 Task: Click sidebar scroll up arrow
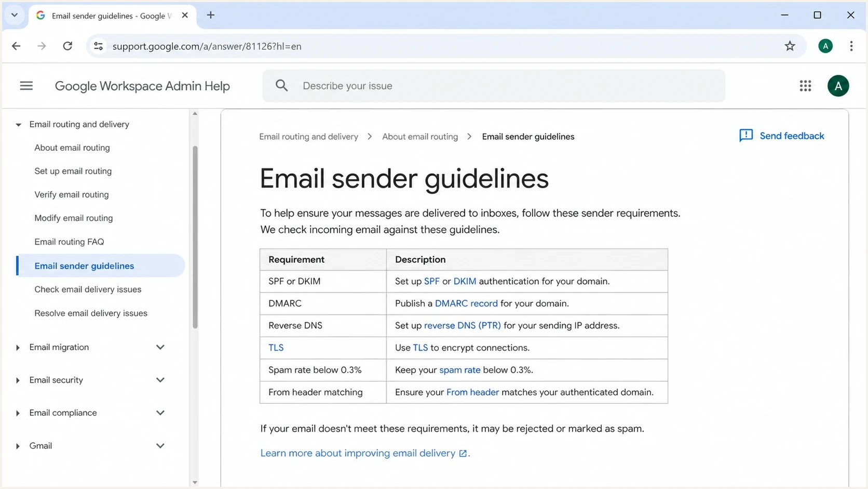pos(195,113)
